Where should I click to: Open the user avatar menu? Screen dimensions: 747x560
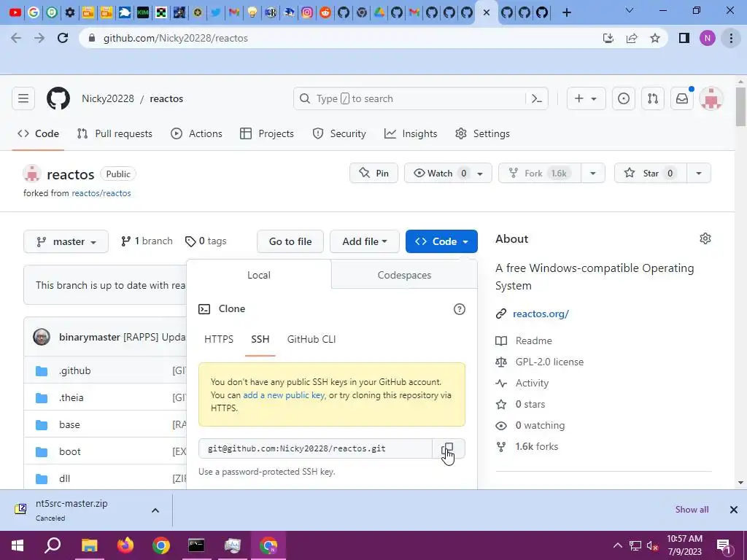pyautogui.click(x=711, y=98)
